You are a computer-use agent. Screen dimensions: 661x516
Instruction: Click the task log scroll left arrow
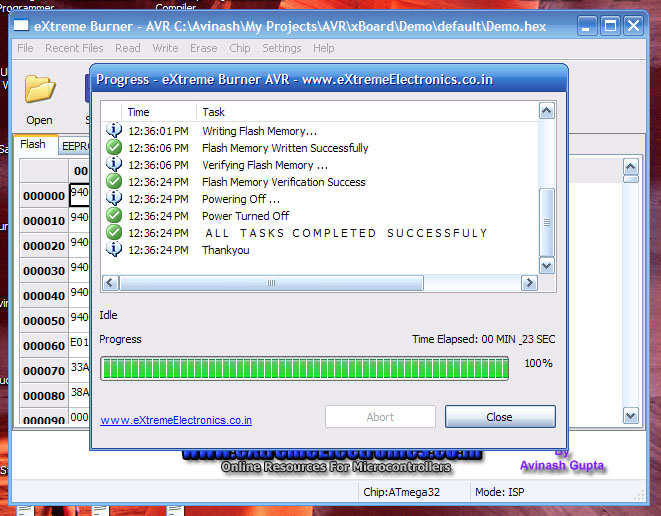tap(110, 282)
